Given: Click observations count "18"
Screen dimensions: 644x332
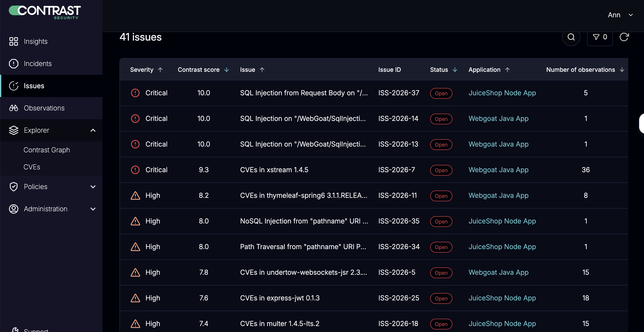Looking at the screenshot, I should (x=586, y=298).
